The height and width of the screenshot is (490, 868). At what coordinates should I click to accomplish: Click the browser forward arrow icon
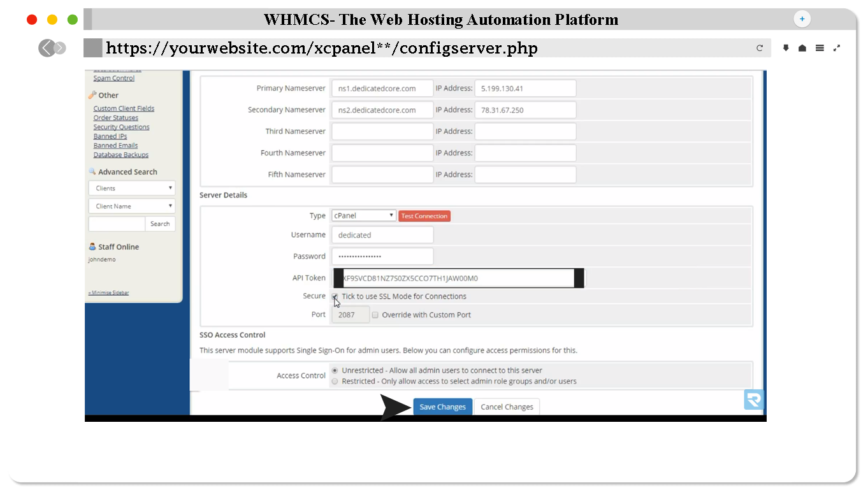(x=60, y=48)
